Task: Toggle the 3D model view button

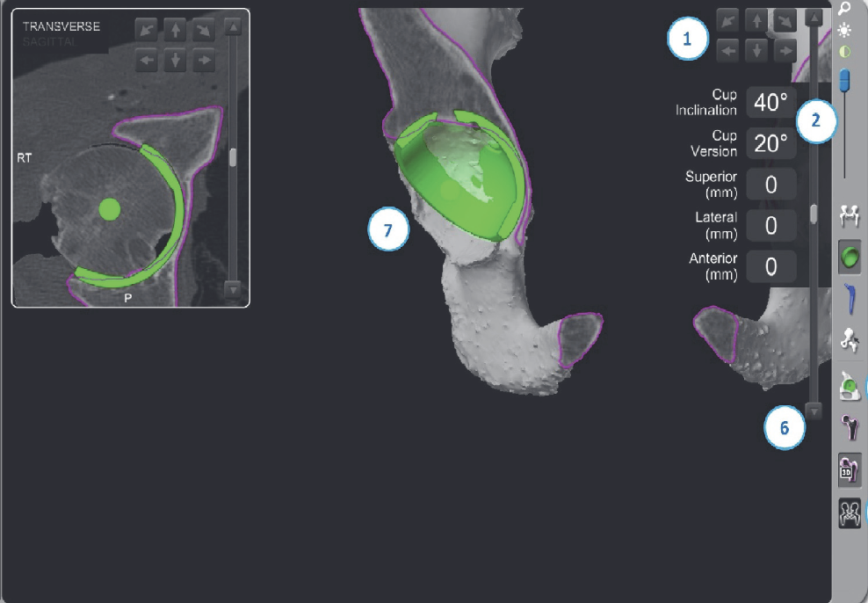Action: [x=850, y=470]
